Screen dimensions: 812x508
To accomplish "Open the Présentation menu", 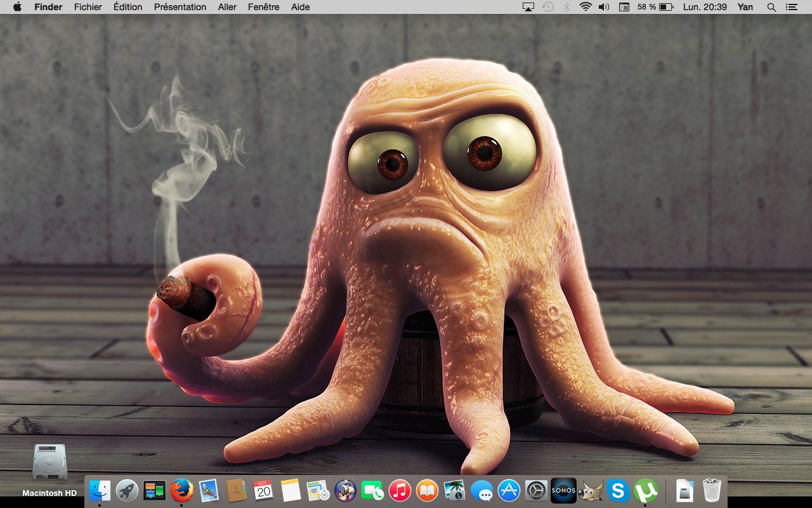I will click(x=180, y=7).
